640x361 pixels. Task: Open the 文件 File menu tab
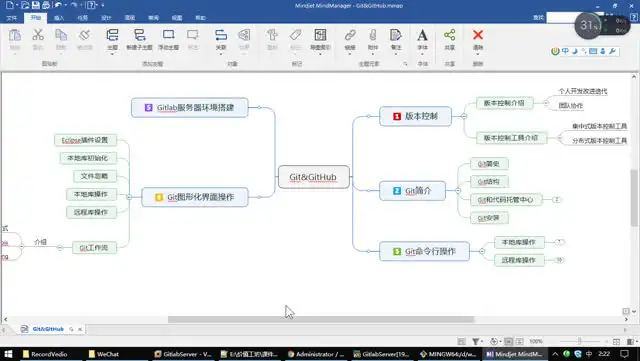(x=12, y=18)
